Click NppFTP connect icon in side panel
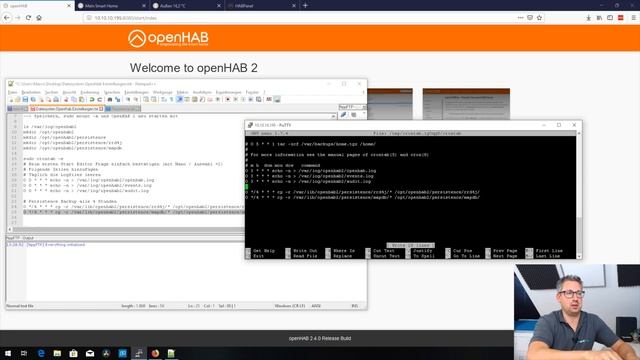Screen dimensions: 640x360 [343, 115]
